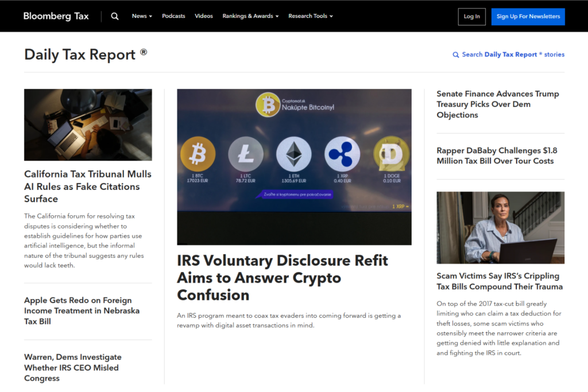Expand the Rankings & Awards dropdown
Image resolution: width=588 pixels, height=392 pixels.
coord(250,16)
